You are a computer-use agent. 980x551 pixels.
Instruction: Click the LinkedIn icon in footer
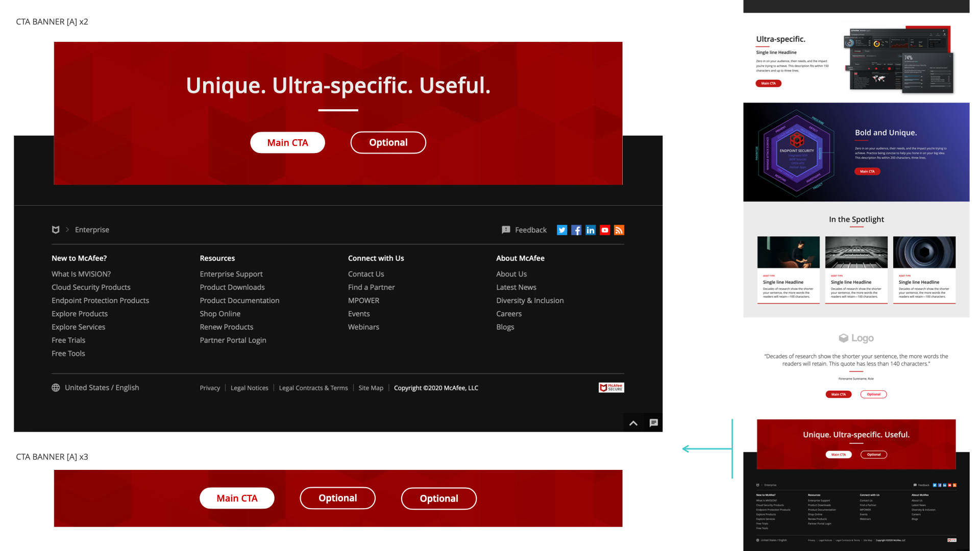click(590, 230)
